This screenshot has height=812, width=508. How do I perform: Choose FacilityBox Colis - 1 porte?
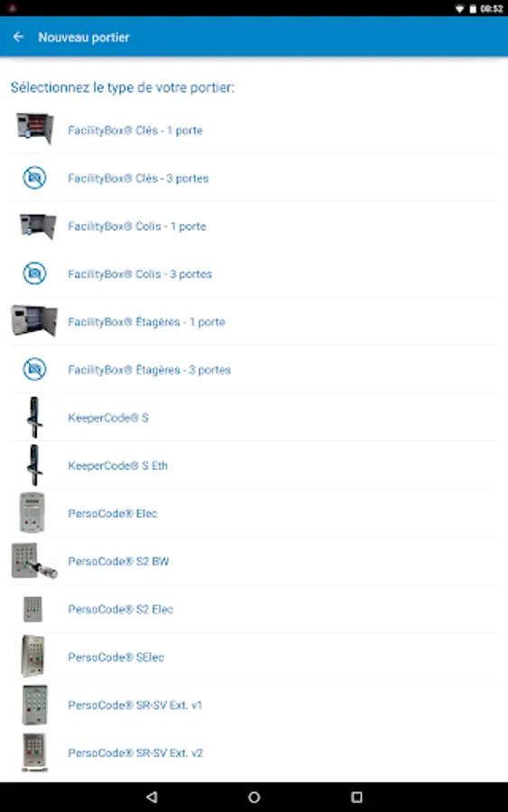(x=254, y=226)
